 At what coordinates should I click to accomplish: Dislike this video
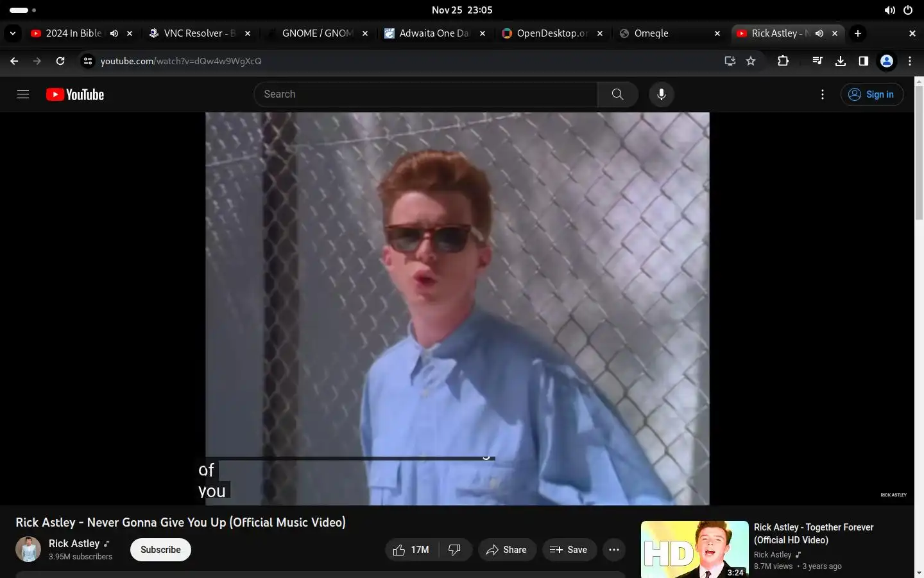tap(455, 550)
